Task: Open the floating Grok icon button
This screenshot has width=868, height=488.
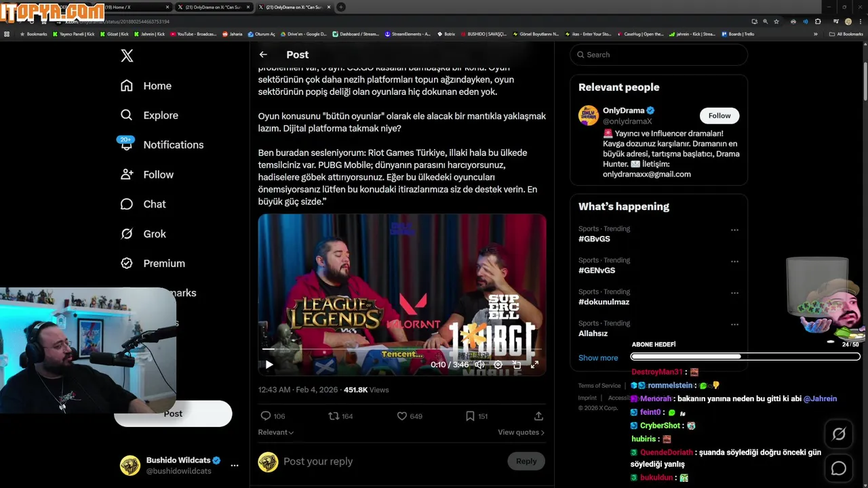Action: pos(839,434)
